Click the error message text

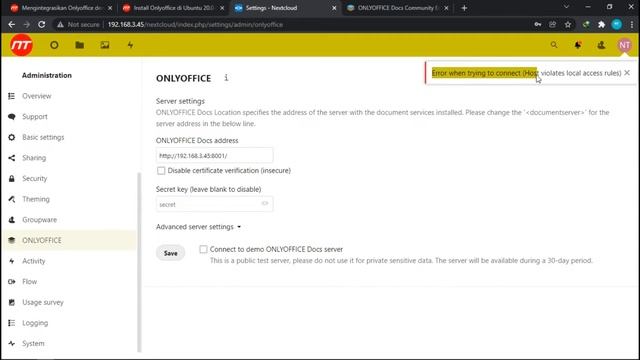coord(527,73)
